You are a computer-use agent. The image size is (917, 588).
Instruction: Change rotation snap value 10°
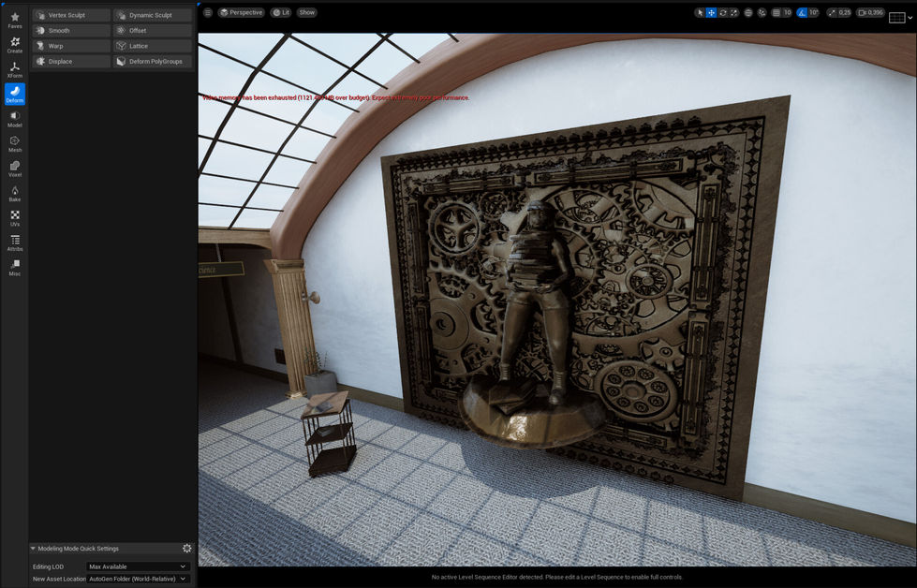[813, 12]
